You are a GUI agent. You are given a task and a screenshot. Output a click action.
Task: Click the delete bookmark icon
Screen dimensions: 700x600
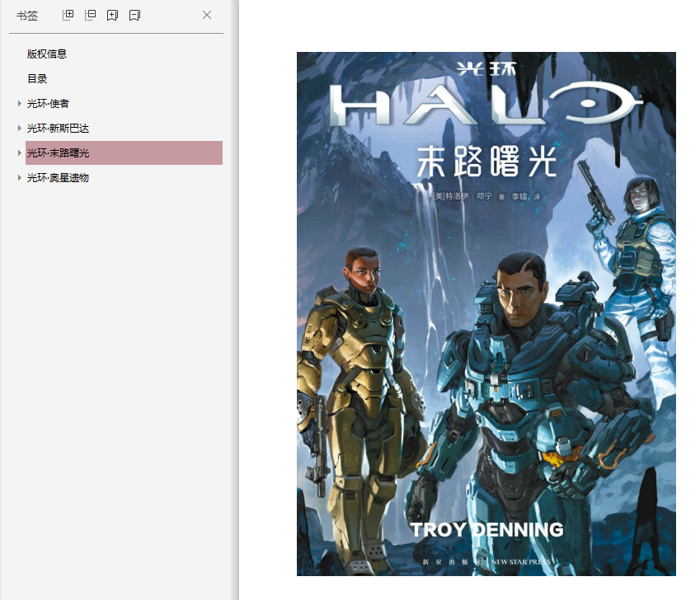[135, 16]
